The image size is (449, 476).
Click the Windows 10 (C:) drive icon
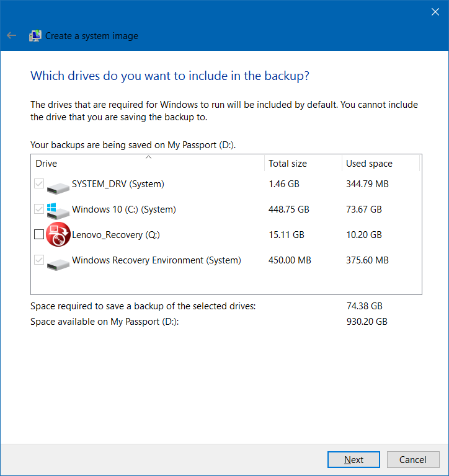coord(59,209)
